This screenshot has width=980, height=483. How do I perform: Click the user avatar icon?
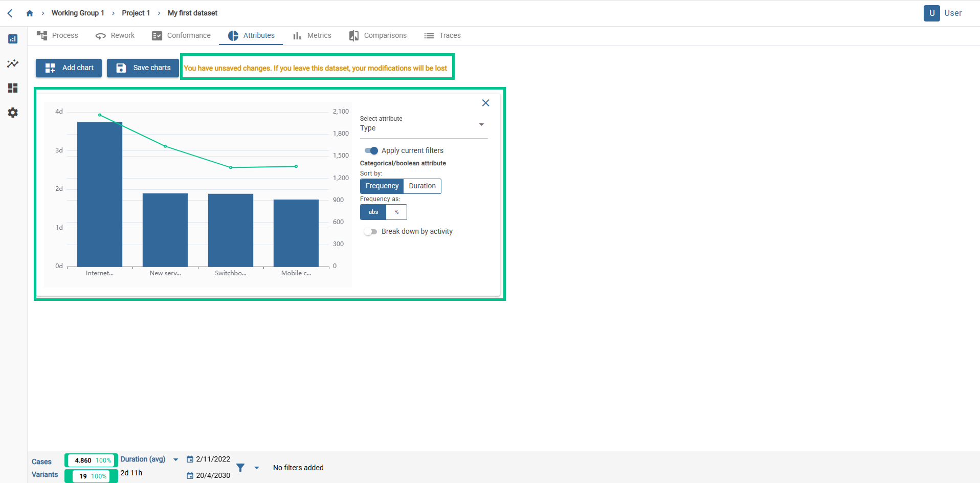[931, 13]
